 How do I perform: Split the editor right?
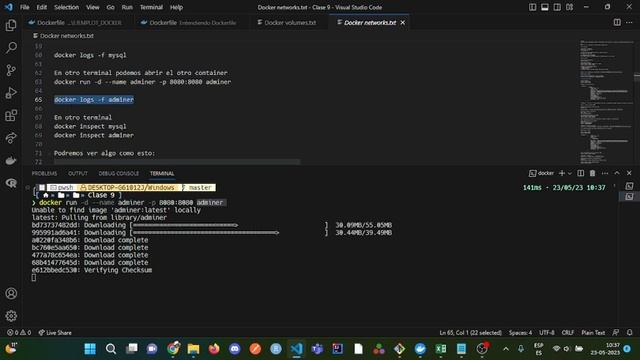[617, 22]
